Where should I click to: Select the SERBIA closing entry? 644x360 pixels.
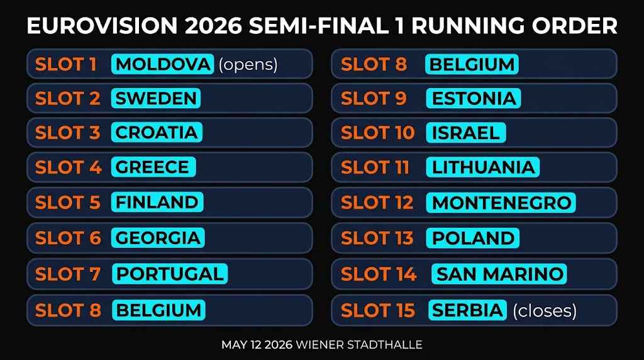pos(467,310)
